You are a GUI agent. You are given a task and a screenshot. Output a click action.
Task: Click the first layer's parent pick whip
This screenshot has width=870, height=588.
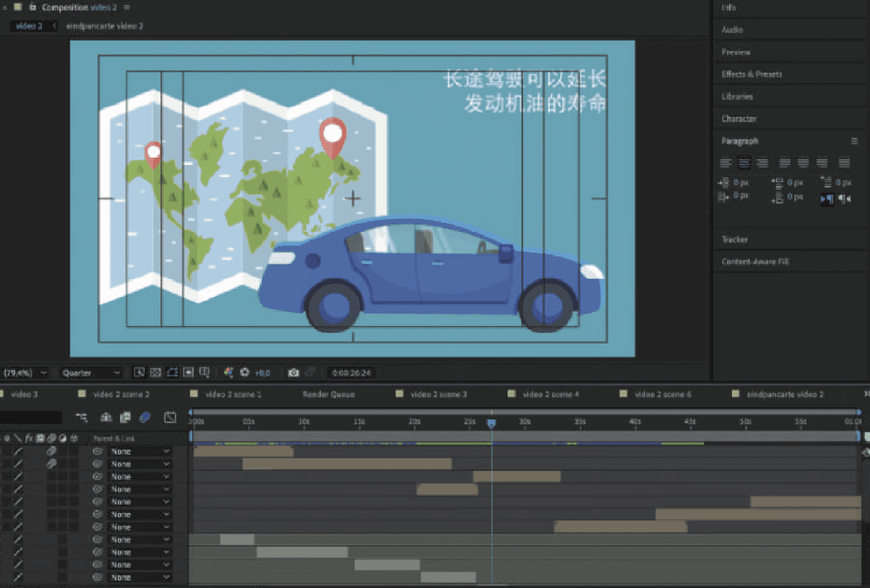(x=97, y=451)
